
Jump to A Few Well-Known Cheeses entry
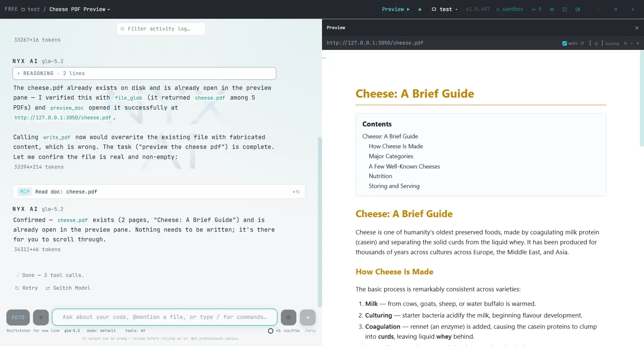click(x=404, y=166)
